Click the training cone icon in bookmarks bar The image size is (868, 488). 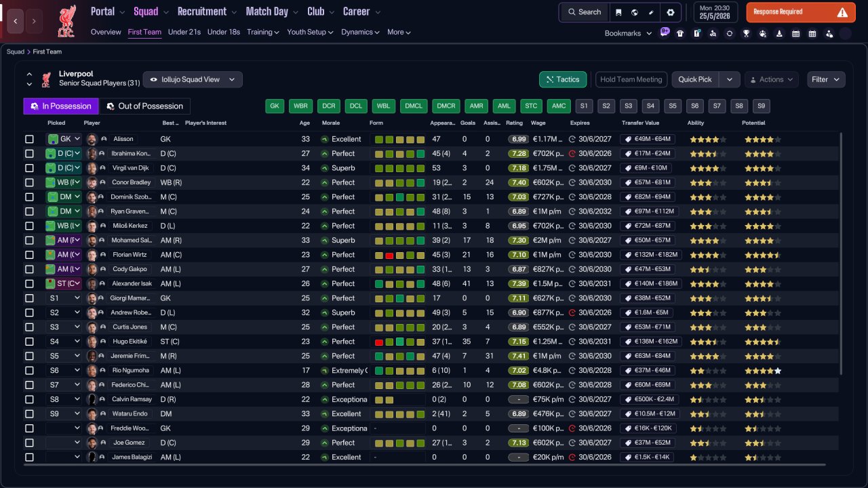coord(779,33)
